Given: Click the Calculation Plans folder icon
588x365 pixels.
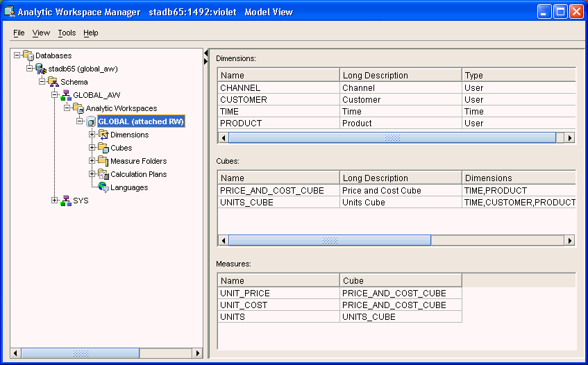Looking at the screenshot, I should click(x=103, y=174).
